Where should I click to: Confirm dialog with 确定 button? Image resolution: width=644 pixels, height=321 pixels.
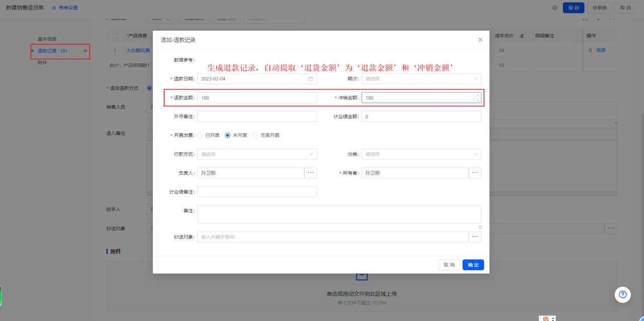pyautogui.click(x=473, y=265)
